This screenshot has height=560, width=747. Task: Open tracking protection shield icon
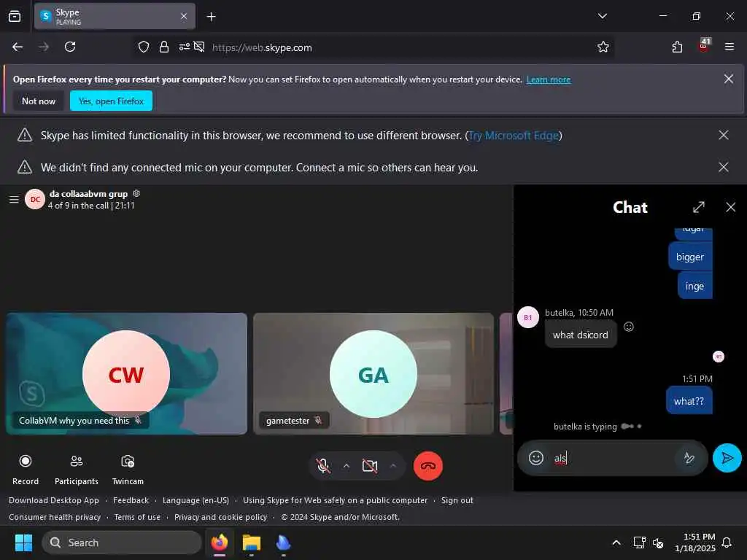(x=144, y=47)
